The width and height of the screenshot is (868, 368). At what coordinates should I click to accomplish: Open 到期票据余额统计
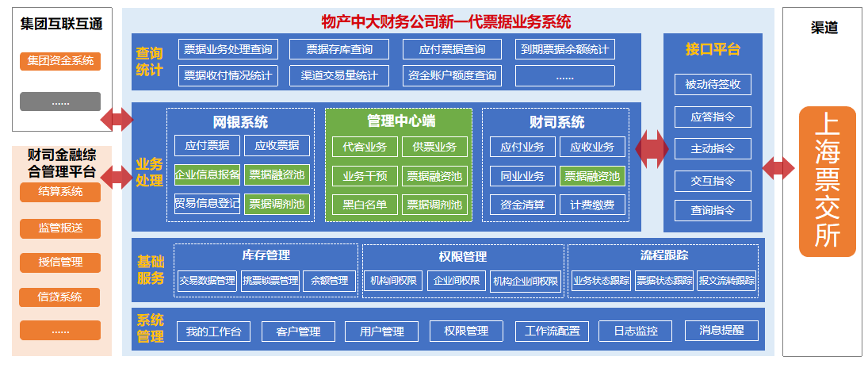564,49
